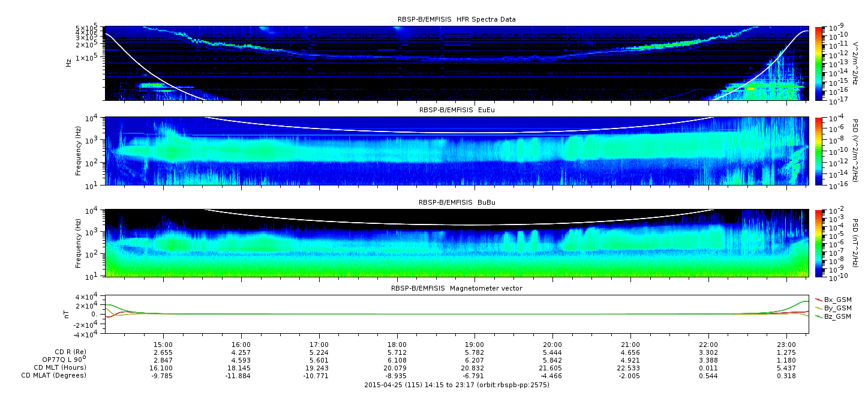
Task: Click the Frequency (Hz) label beside EuEu
Action: pos(79,151)
